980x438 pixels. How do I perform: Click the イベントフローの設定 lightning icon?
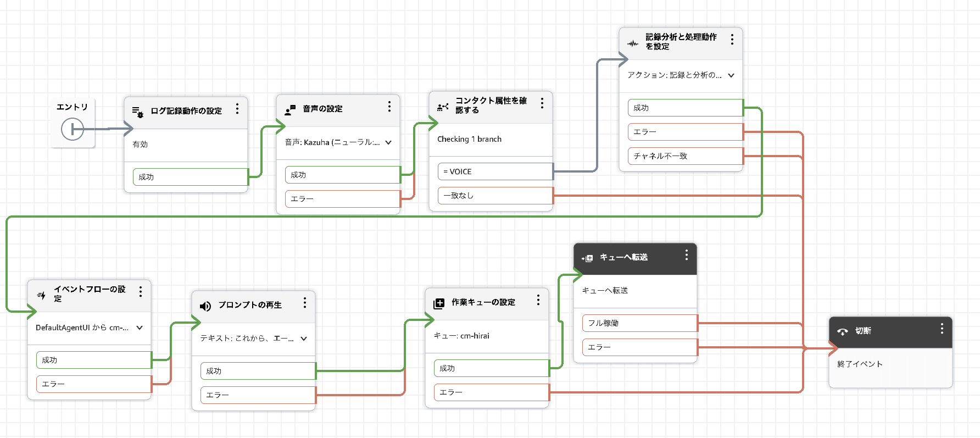tap(41, 295)
